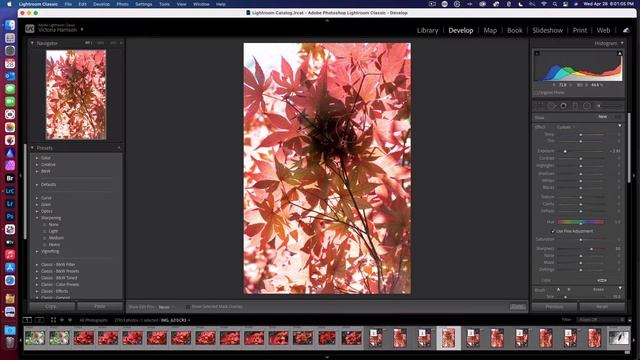
Task: Click the Previous button
Action: [554, 306]
